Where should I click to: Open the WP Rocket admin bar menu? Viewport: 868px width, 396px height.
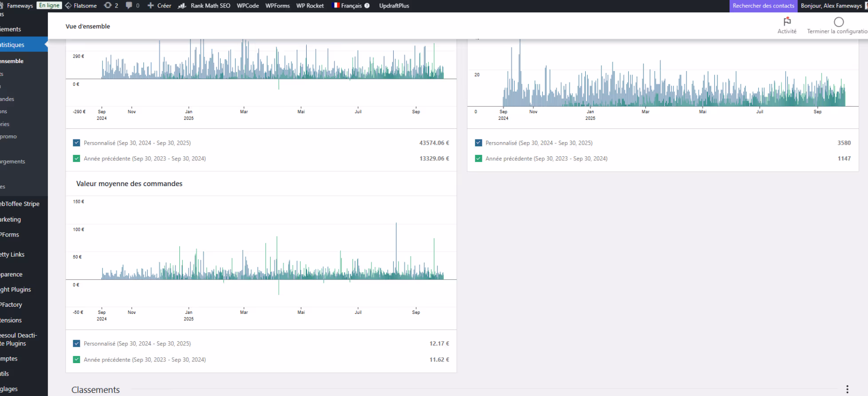point(310,6)
